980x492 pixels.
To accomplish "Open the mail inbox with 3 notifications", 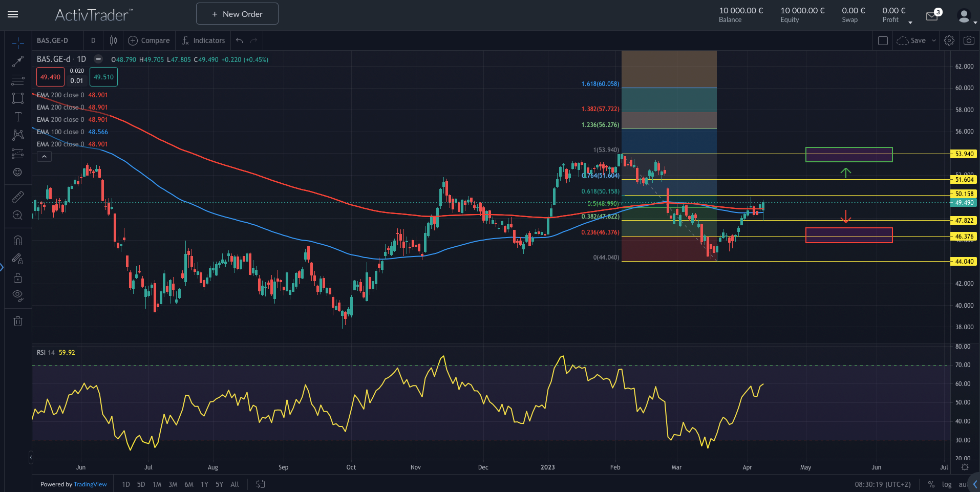I will pos(932,16).
